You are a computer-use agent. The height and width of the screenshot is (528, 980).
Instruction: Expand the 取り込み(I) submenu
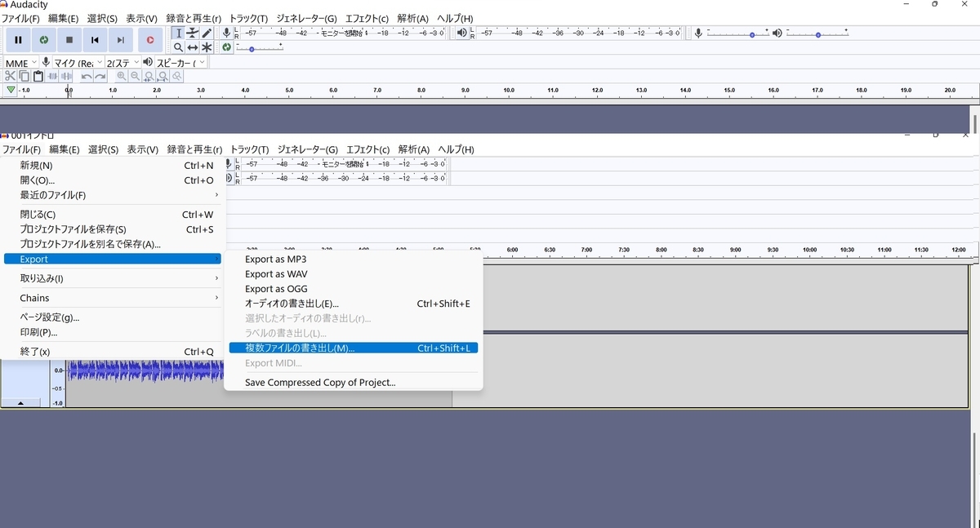[113, 278]
